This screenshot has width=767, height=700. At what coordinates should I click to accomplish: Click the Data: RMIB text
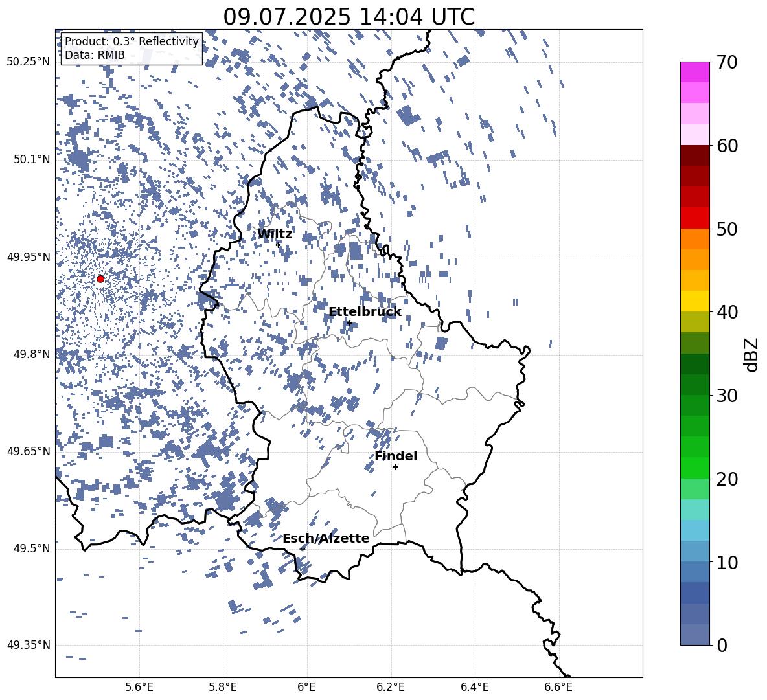pyautogui.click(x=95, y=55)
